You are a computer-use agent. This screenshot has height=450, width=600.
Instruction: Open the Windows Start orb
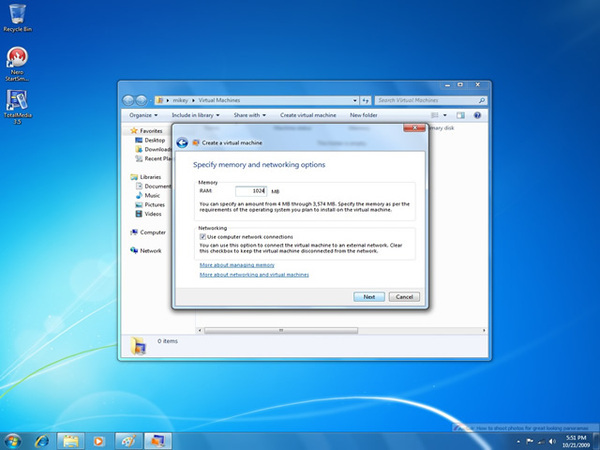[13, 441]
